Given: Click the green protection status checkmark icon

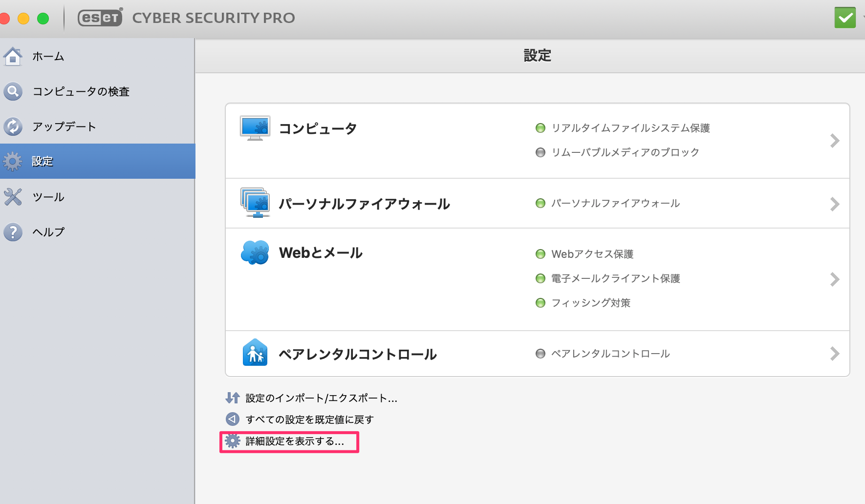Looking at the screenshot, I should [845, 18].
